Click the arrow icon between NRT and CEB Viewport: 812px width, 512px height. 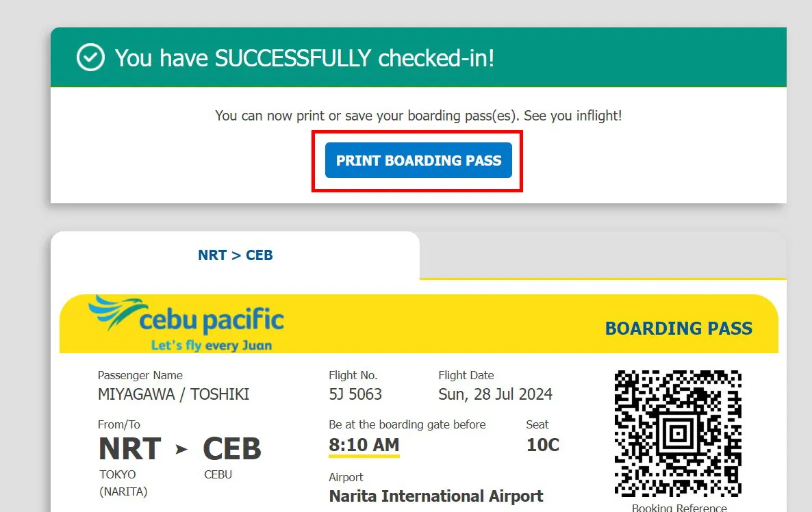(x=181, y=449)
